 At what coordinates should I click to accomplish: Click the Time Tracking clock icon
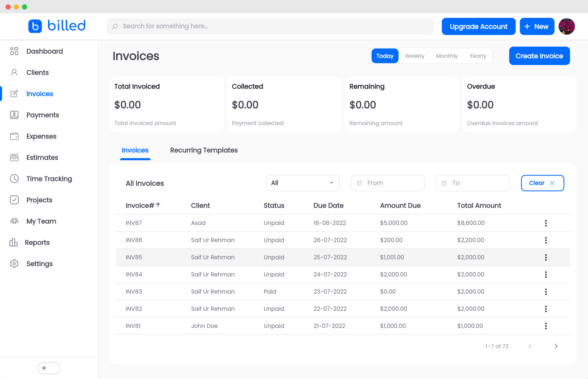pos(14,179)
